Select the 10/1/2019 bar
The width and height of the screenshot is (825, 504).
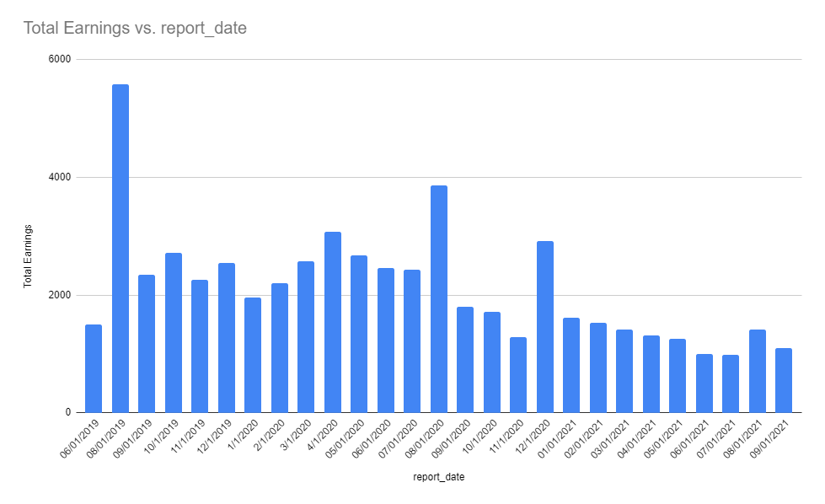tap(174, 333)
